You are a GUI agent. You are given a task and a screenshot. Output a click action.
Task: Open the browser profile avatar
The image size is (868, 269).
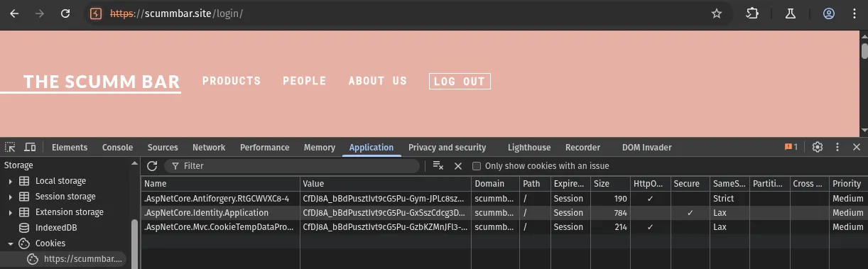(828, 13)
